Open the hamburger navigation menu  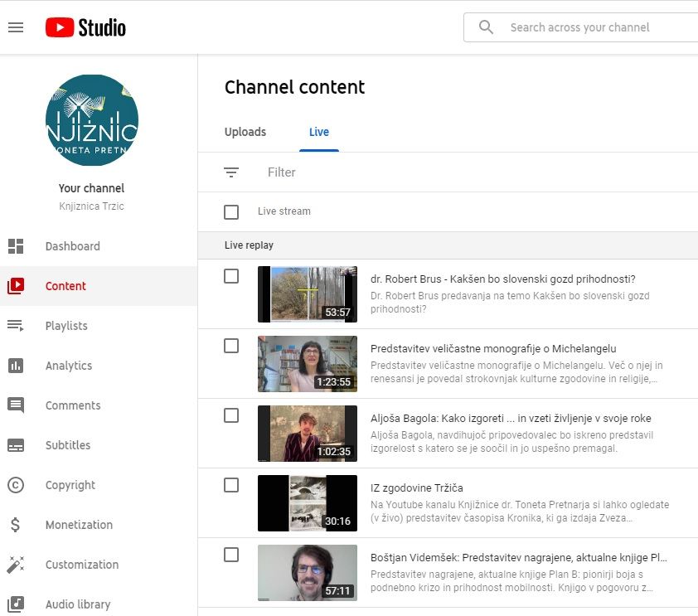pyautogui.click(x=16, y=27)
